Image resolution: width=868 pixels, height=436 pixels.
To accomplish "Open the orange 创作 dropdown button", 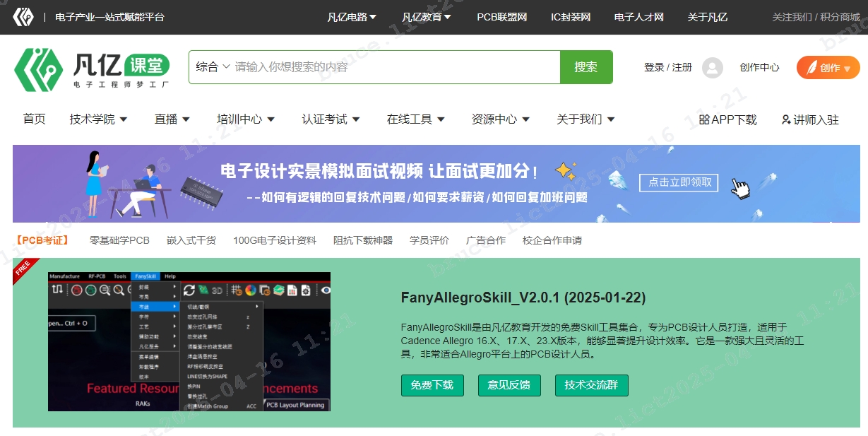I will point(828,68).
